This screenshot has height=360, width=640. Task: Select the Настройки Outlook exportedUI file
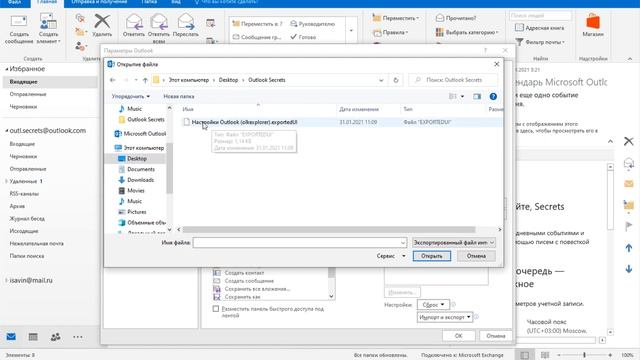(x=244, y=122)
